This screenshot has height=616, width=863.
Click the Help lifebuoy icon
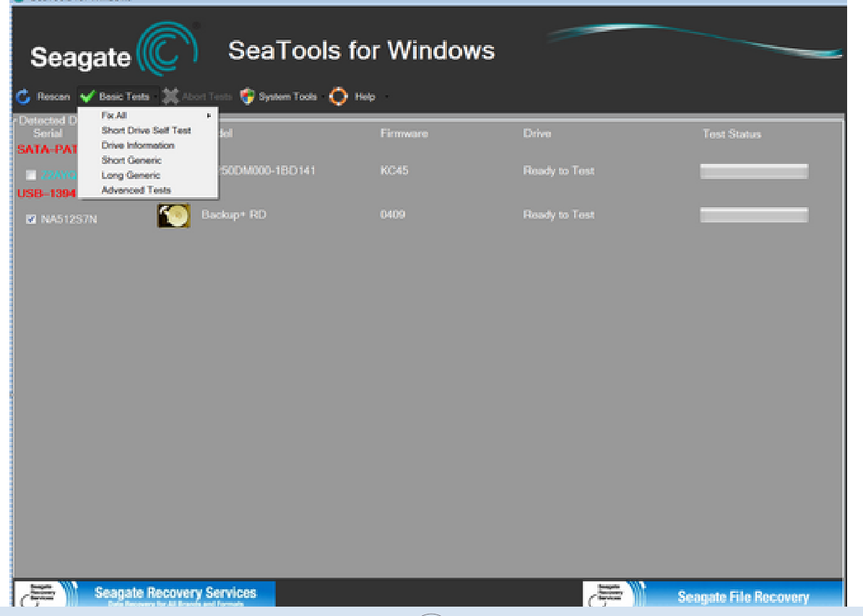(x=339, y=97)
